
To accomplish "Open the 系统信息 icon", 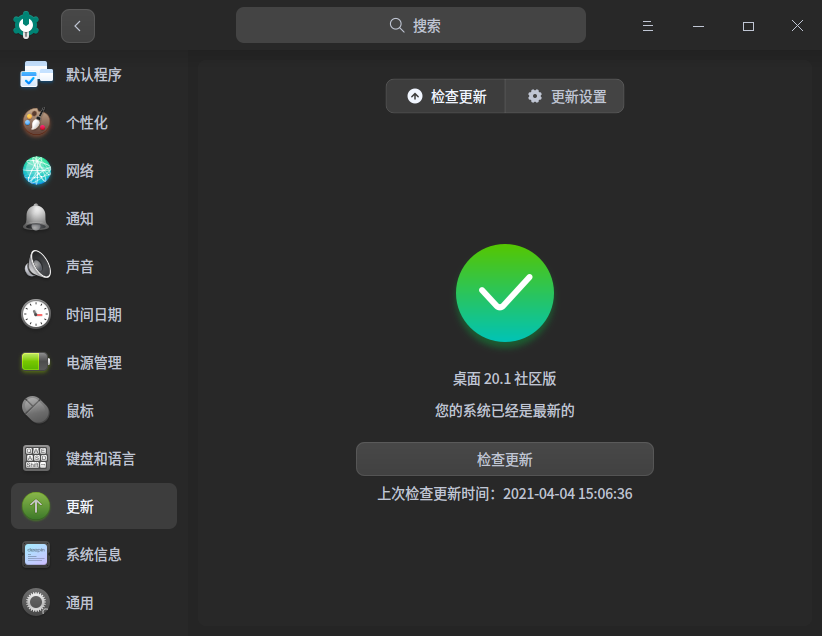I will (x=36, y=554).
